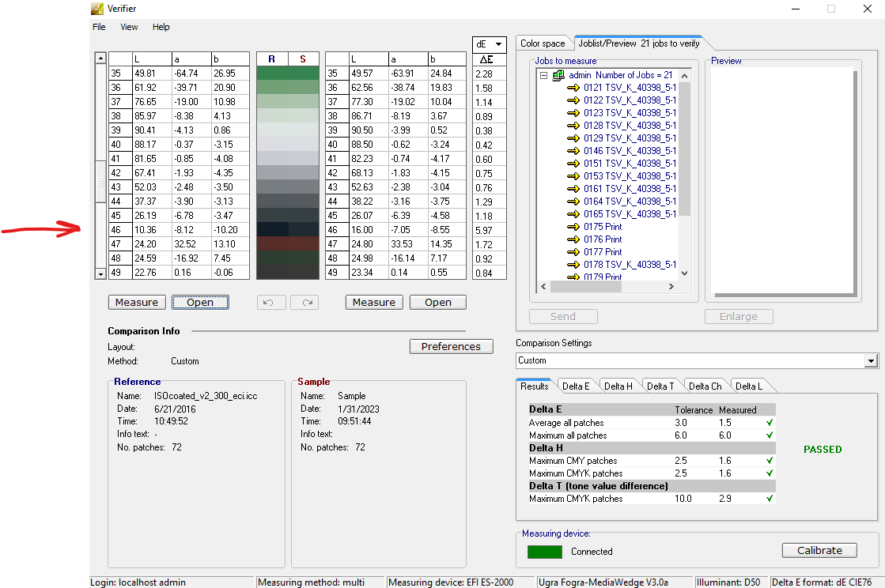885x588 pixels.
Task: Open the View menu
Action: 129,27
